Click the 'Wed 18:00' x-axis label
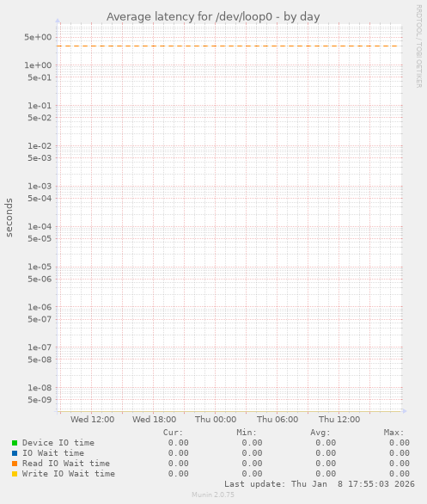427x504 pixels. click(155, 420)
